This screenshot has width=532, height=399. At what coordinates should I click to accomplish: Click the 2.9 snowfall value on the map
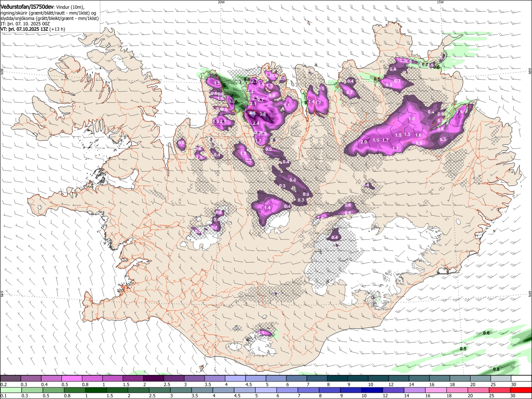click(223, 121)
